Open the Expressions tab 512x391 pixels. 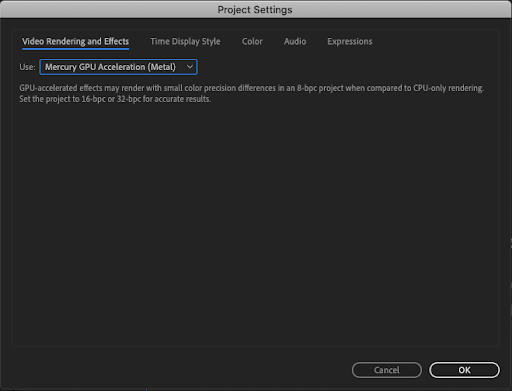[350, 41]
